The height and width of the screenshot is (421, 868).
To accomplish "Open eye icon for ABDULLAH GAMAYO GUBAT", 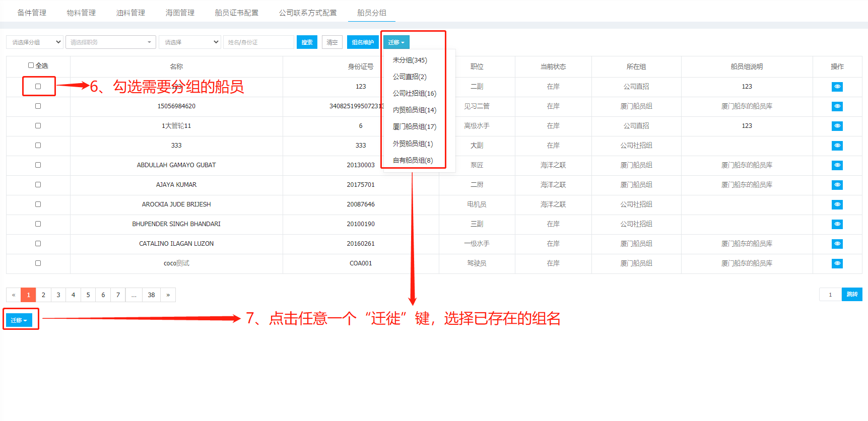I will (837, 165).
